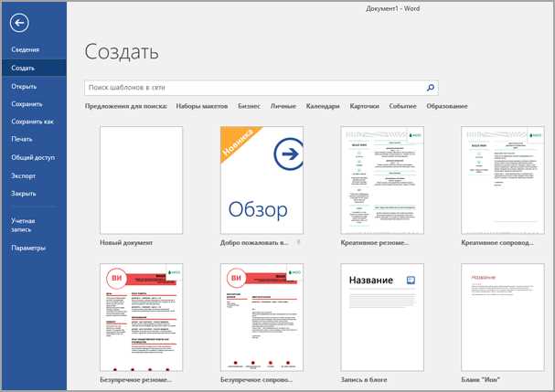Search templates by Календари suggestion
This screenshot has width=555, height=392.
[323, 106]
